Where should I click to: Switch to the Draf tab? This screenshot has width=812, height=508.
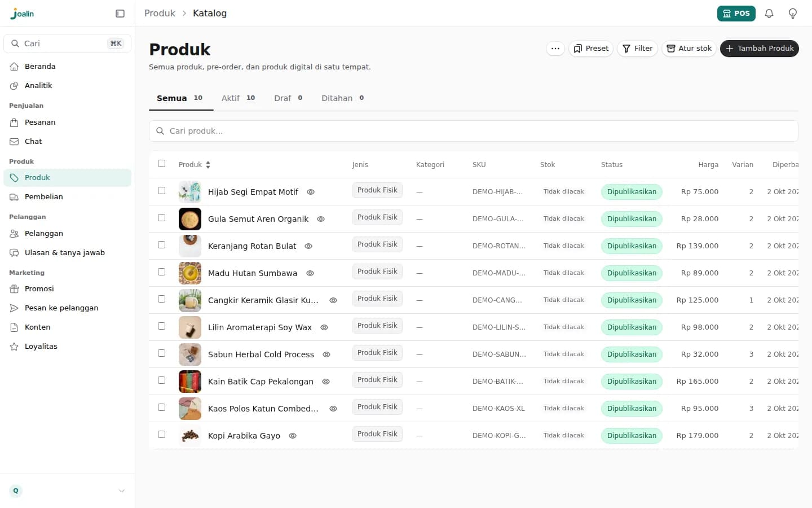(x=288, y=98)
